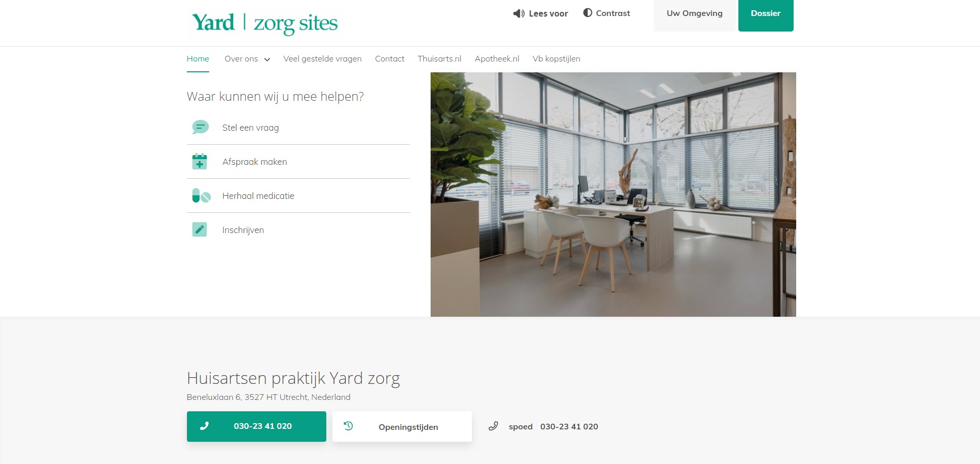Click the Yard zorg sites logo
This screenshot has height=464, width=980.
pos(265,23)
